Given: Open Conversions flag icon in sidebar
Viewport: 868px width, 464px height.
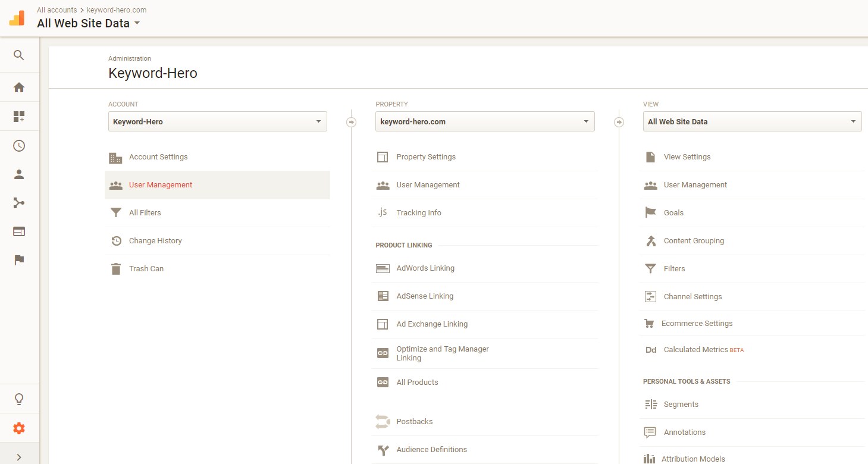Looking at the screenshot, I should click(19, 260).
